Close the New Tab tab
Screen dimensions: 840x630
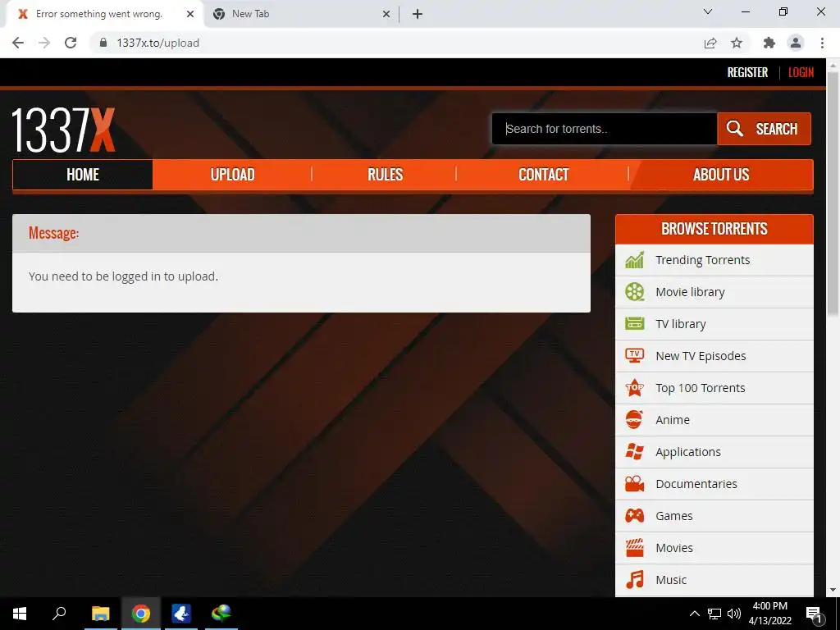[386, 14]
